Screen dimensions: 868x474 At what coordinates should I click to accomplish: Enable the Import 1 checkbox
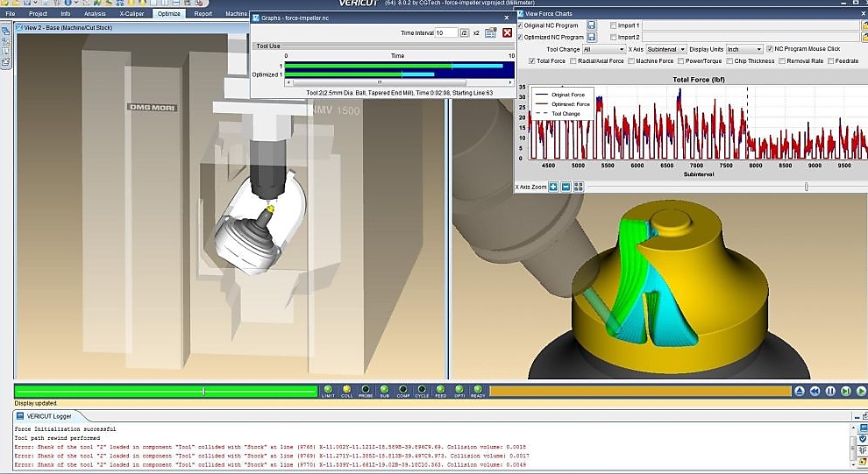(x=613, y=25)
